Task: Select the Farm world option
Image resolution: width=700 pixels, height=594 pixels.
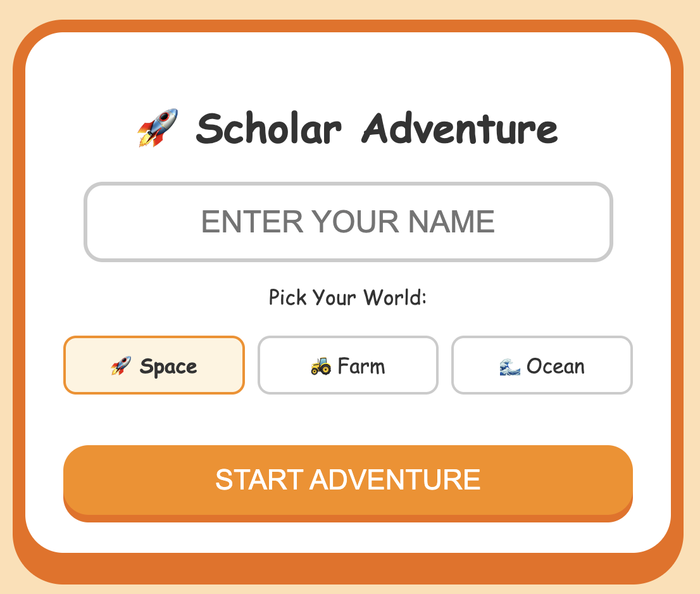Action: pyautogui.click(x=347, y=365)
